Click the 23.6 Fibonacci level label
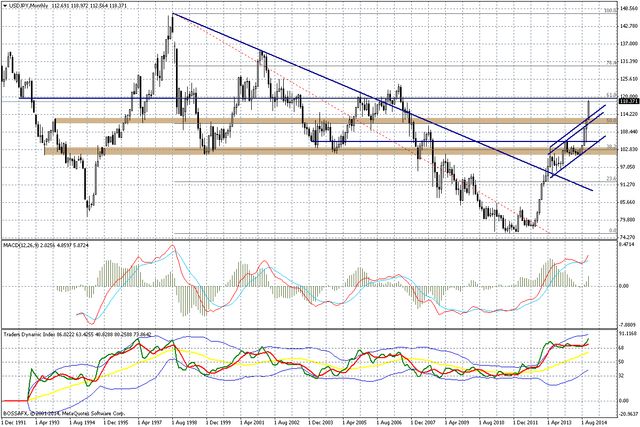The height and width of the screenshot is (427, 640). [611, 179]
